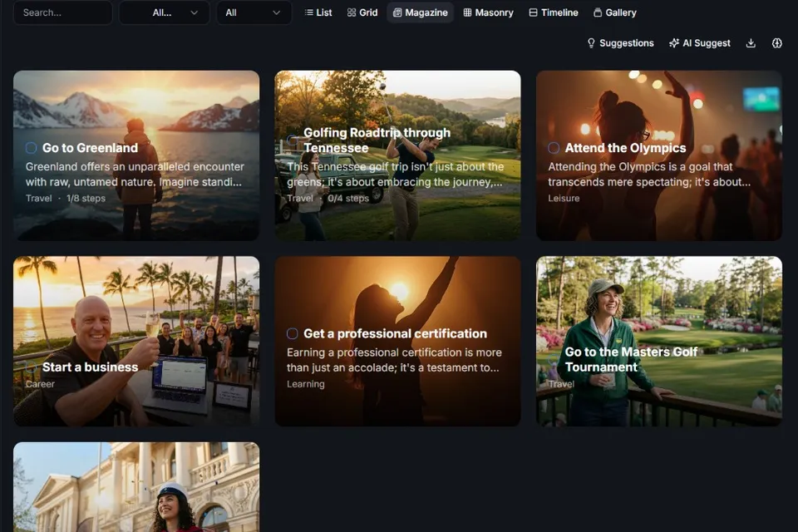This screenshot has height=532, width=798.
Task: Open Go to the Masters Golf Tournament
Action: coord(631,359)
